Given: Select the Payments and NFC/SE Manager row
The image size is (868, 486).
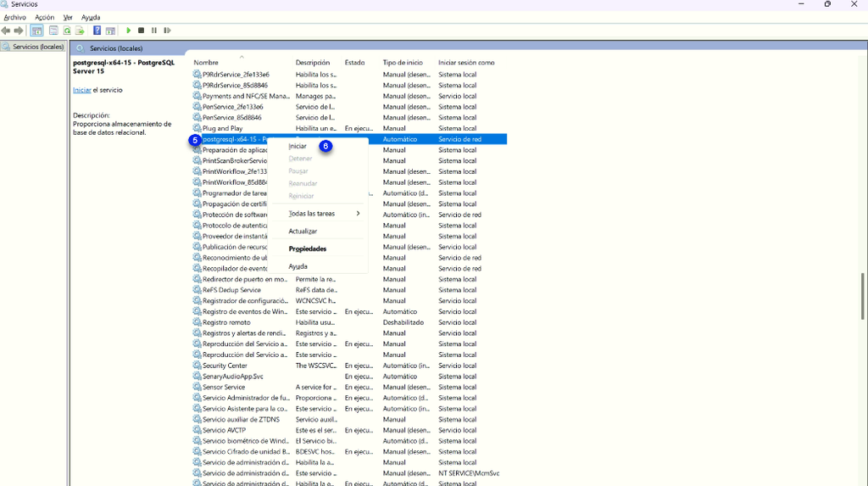Looking at the screenshot, I should point(349,96).
